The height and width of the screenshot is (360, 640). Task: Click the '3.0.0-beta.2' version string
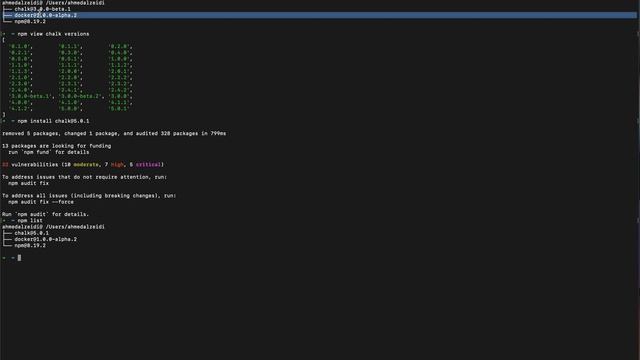pyautogui.click(x=80, y=96)
